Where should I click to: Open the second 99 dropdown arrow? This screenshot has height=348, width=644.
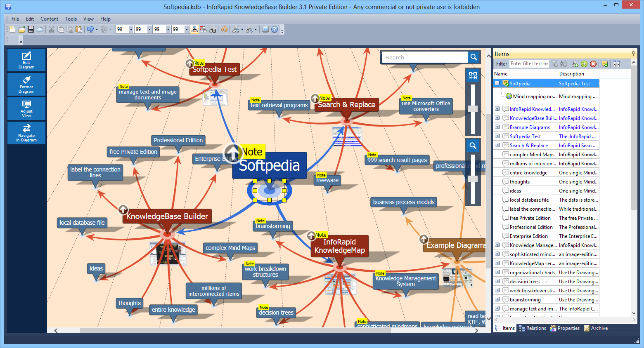pyautogui.click(x=149, y=29)
